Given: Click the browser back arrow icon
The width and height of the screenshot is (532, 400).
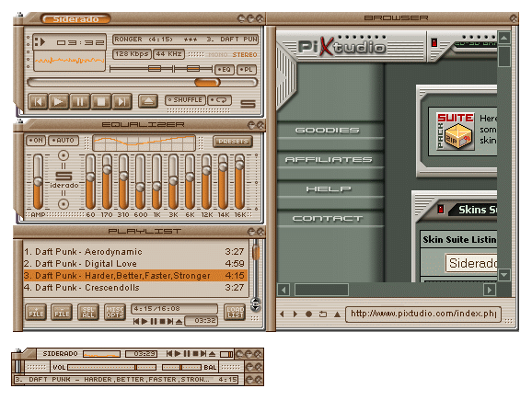Looking at the screenshot, I should click(282, 314).
